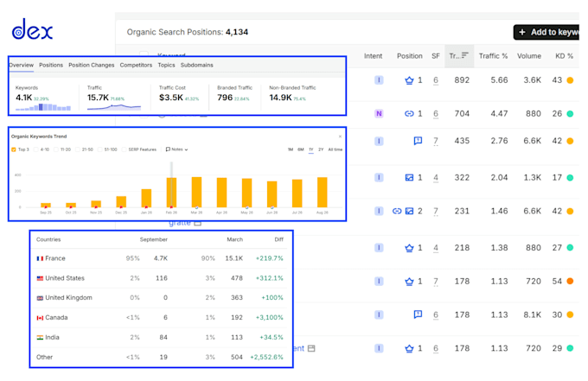Image resolution: width=588 pixels, height=381 pixels.
Task: Select the 1Y trend range
Action: (x=311, y=149)
